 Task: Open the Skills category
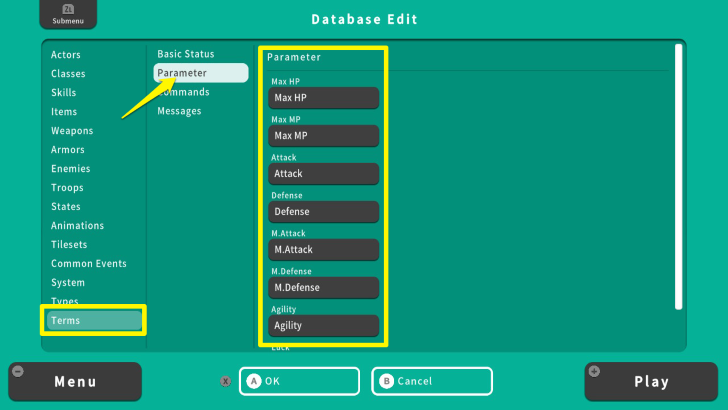click(x=64, y=92)
